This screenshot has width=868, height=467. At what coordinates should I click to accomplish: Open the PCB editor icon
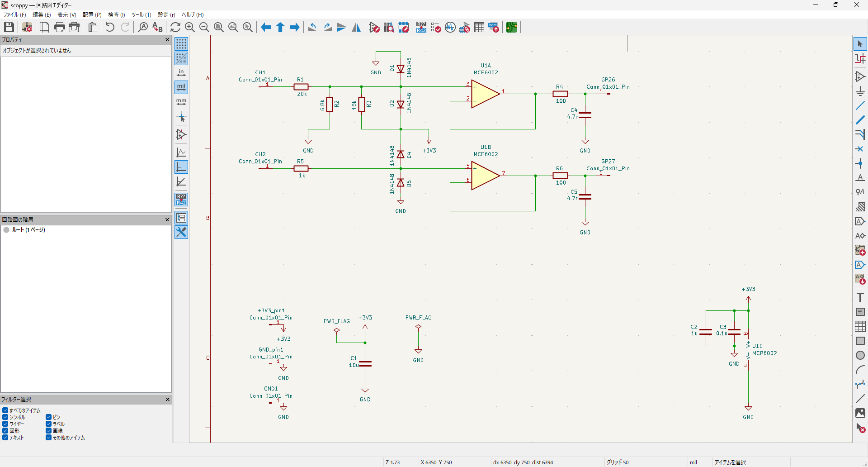tap(512, 27)
